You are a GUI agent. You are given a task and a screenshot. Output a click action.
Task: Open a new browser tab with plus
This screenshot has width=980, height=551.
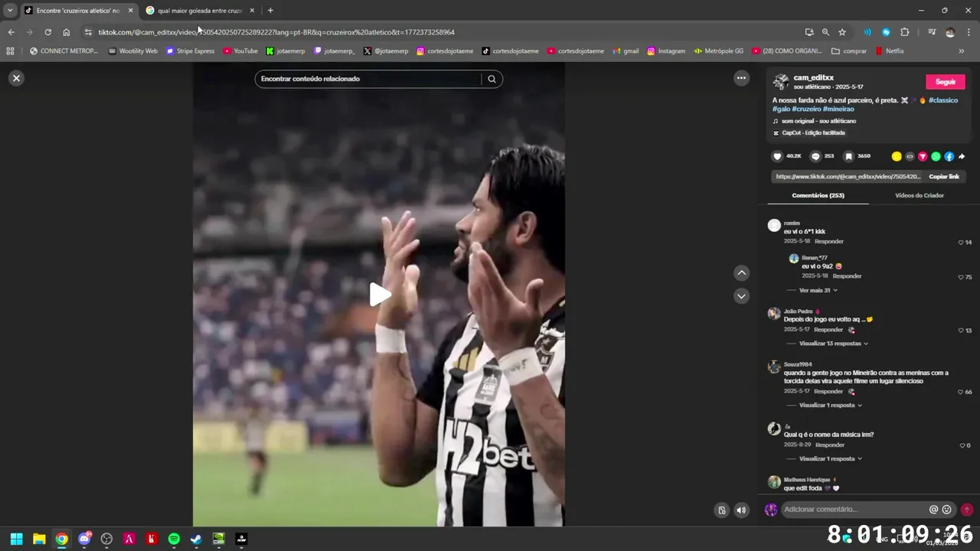point(270,11)
